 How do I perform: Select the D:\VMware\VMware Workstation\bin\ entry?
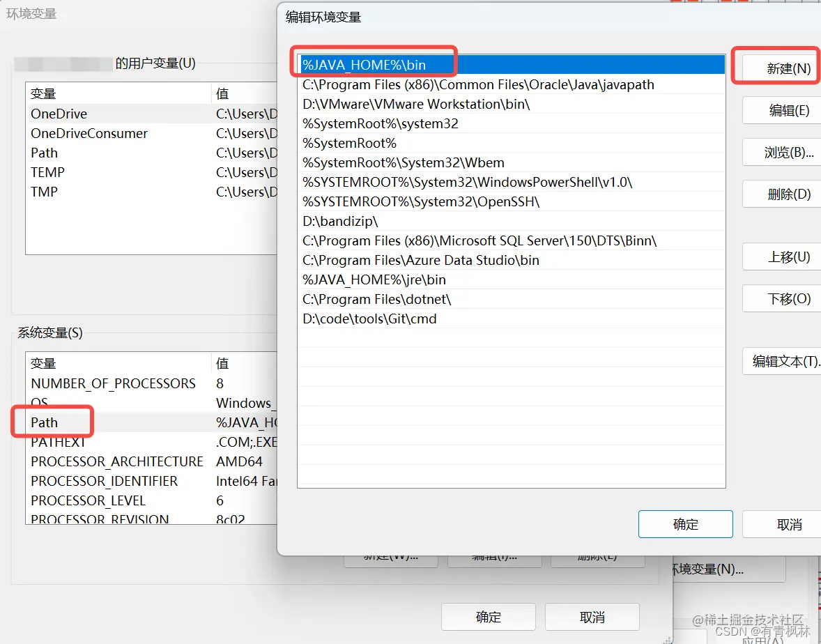point(512,104)
